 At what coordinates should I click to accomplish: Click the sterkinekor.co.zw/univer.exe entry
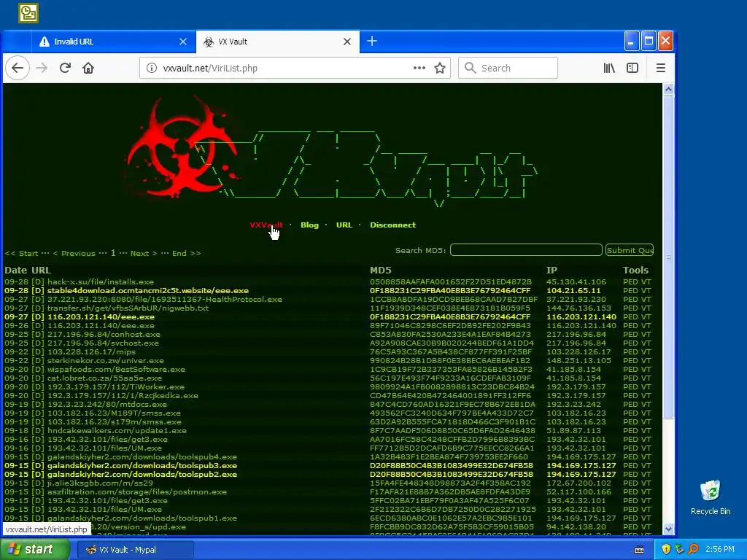point(105,360)
